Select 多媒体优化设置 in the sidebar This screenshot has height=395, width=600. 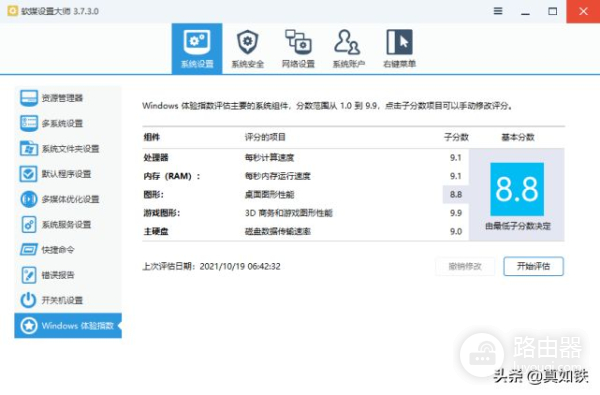(68, 199)
